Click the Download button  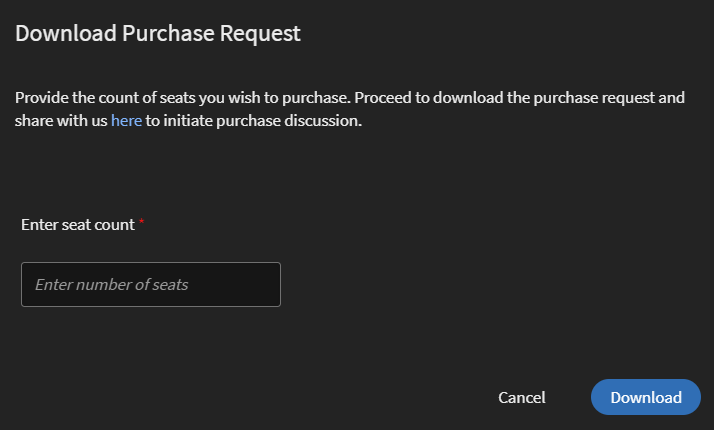646,397
